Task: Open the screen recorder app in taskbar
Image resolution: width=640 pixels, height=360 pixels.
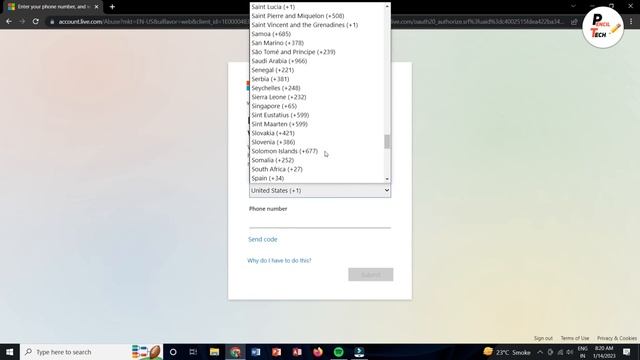Action: pos(359,352)
